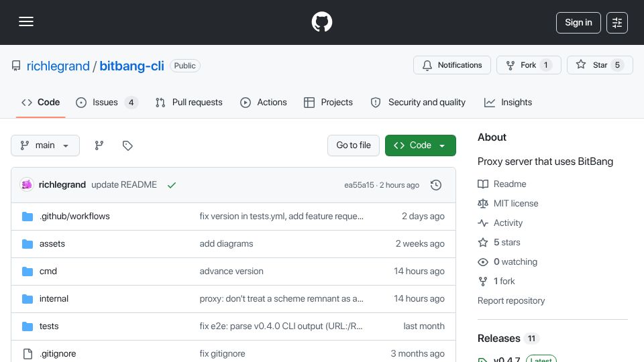Screen dimensions: 644x362
Task: Switch to the Code tab
Action: [41, 102]
